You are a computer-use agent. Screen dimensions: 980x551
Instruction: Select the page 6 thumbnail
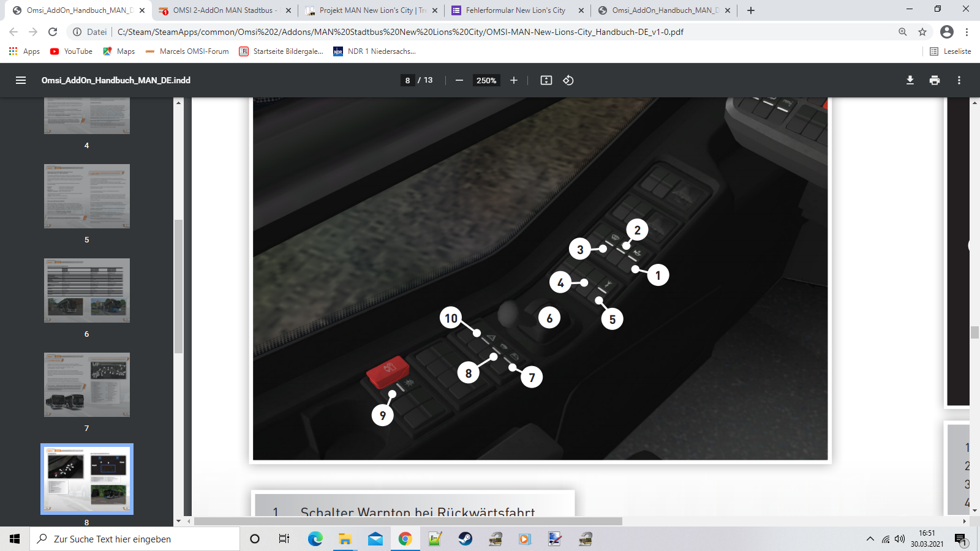point(87,290)
